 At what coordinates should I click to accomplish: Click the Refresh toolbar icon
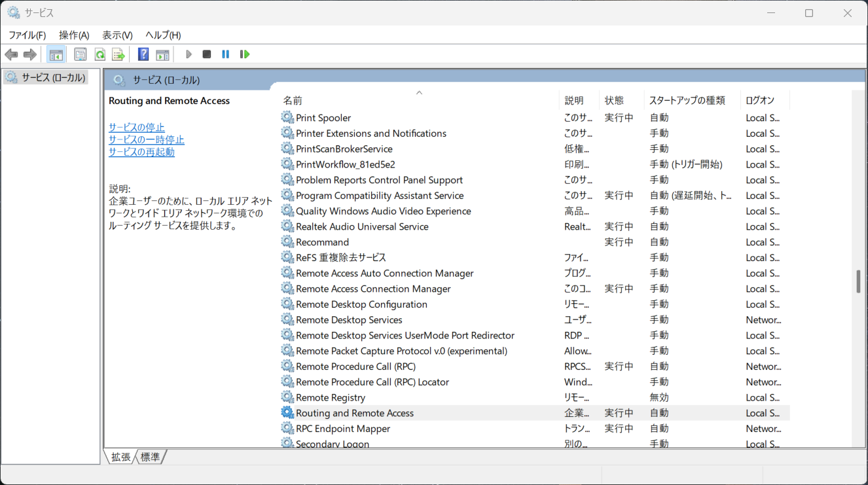pos(99,54)
